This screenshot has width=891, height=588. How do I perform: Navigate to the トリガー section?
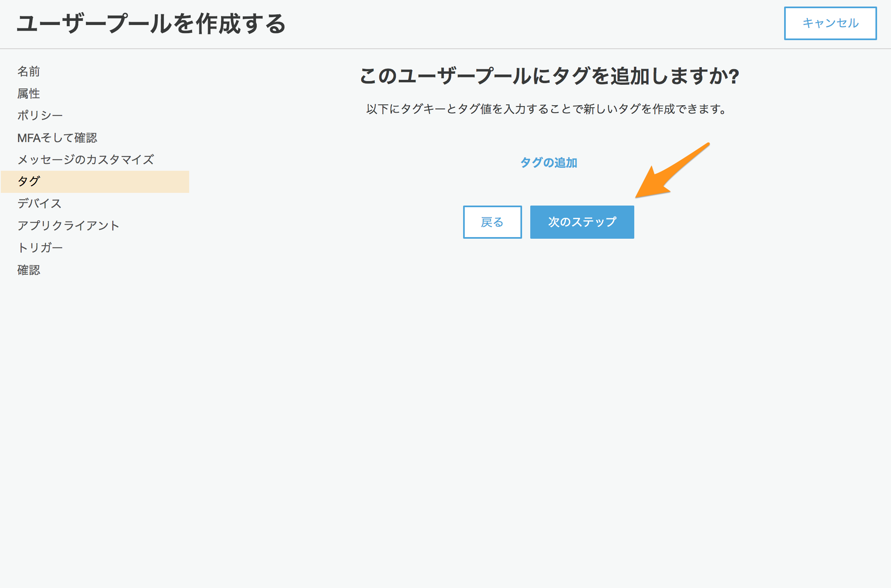[40, 248]
